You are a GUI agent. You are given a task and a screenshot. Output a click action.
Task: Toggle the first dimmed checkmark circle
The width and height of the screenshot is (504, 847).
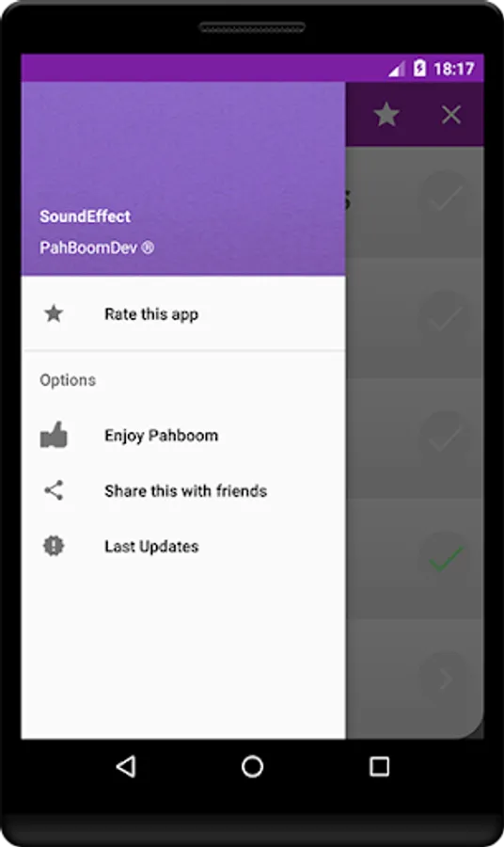click(445, 197)
